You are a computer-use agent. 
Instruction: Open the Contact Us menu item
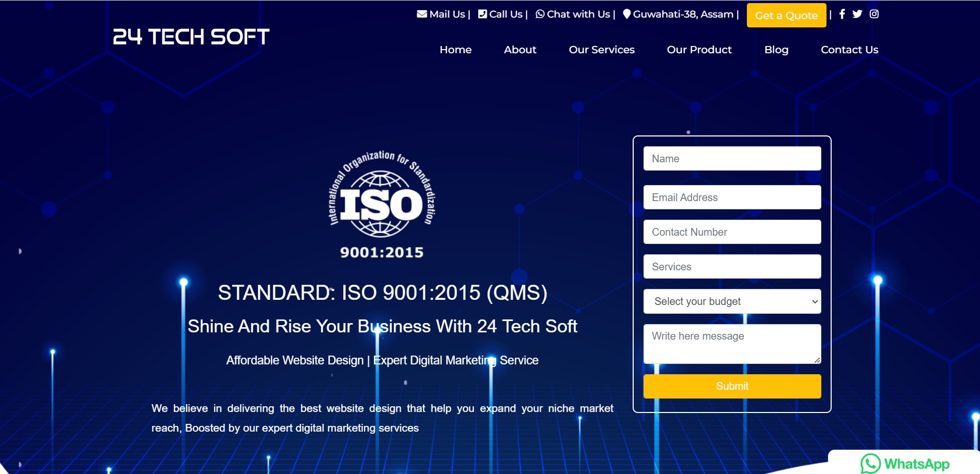tap(849, 50)
